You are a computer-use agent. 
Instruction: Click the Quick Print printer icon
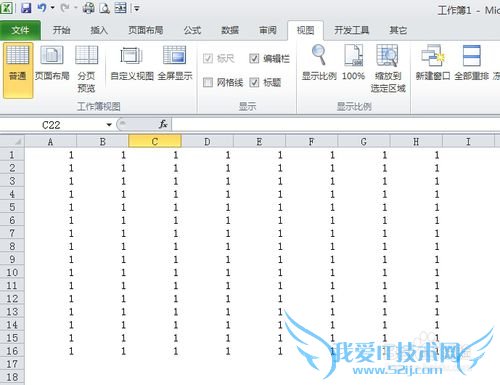pyautogui.click(x=88, y=8)
